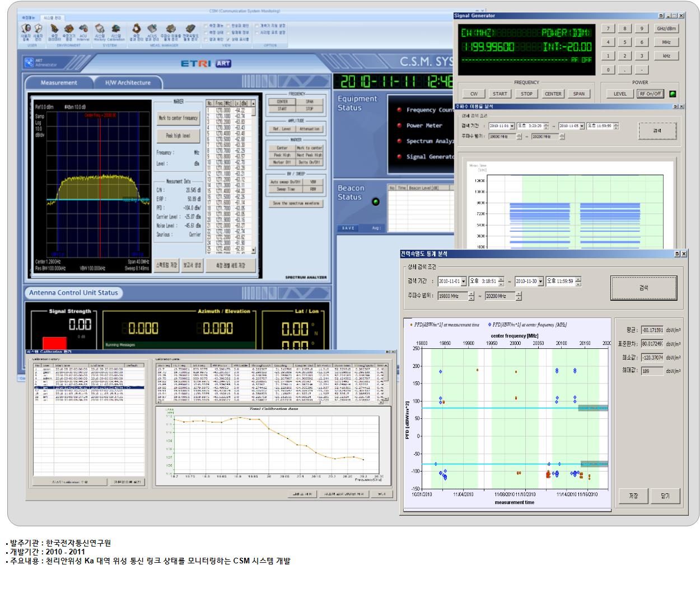
Task: Toggle the first OPTION group checkbox
Action: tap(257, 26)
